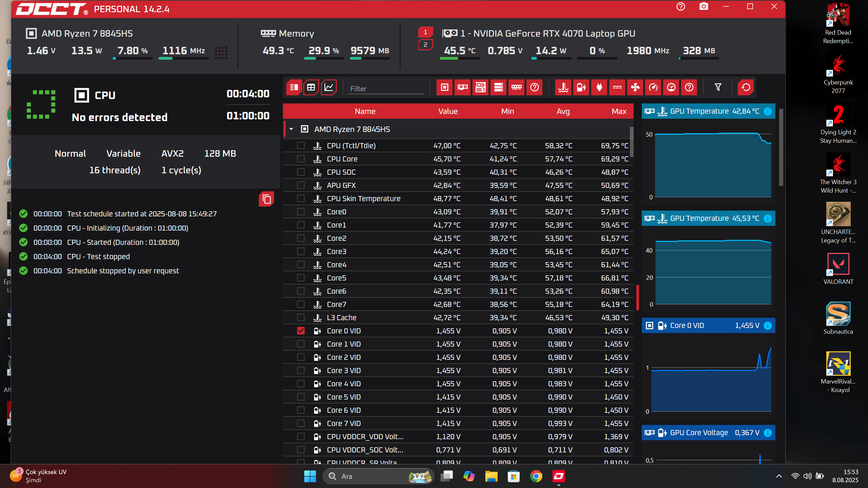Image resolution: width=868 pixels, height=488 pixels.
Task: Collapse the AMD Ryzen 7 8845HS sensor group
Action: 291,129
